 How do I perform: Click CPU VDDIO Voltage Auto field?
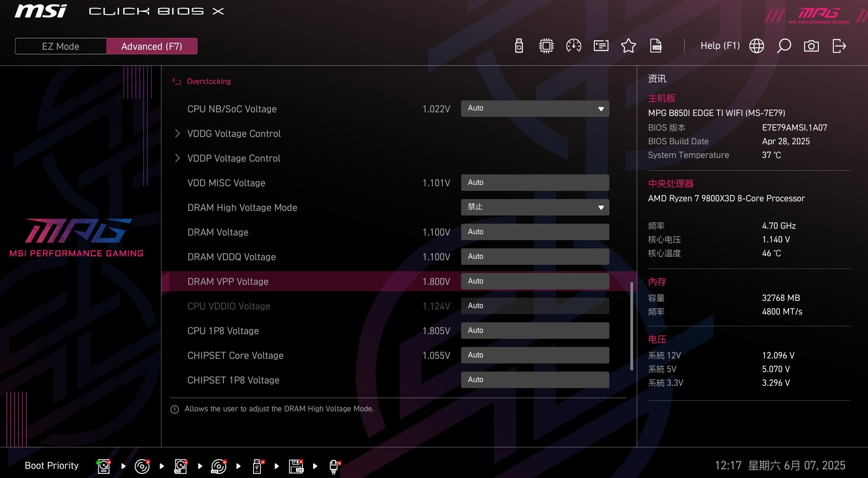[535, 306]
